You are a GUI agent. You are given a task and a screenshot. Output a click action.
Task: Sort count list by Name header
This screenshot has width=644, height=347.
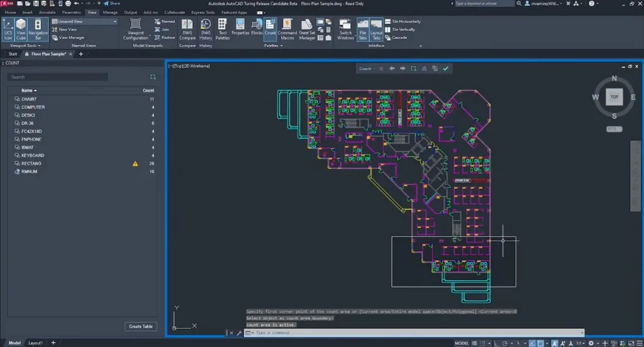coord(29,91)
